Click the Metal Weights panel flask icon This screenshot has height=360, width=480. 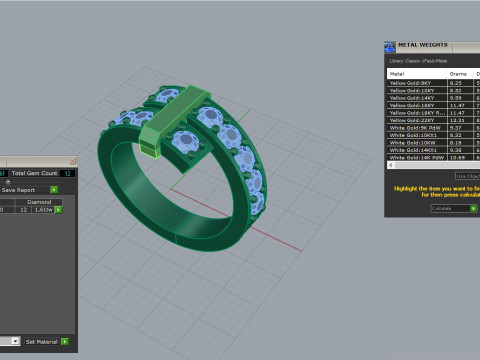click(390, 47)
